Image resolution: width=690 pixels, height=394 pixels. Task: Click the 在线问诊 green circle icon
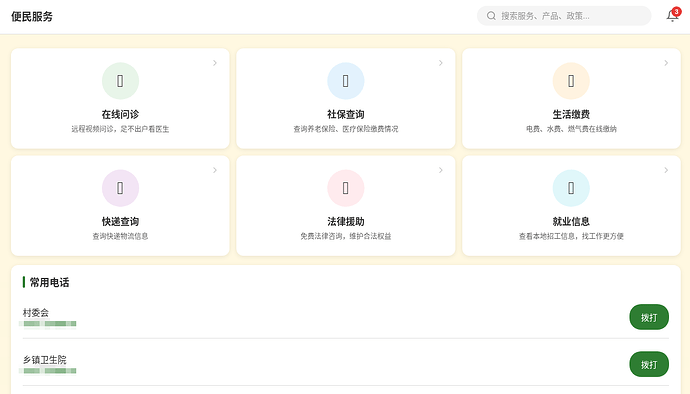point(120,81)
